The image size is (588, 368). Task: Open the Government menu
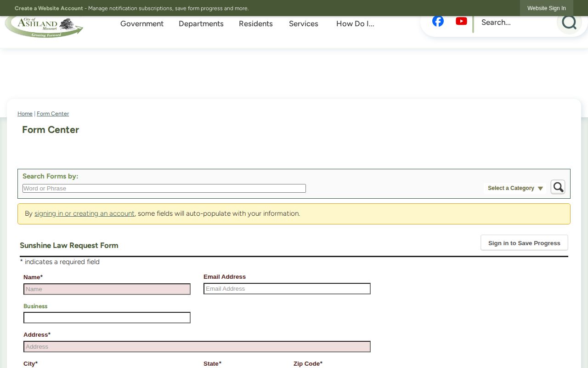click(x=142, y=24)
